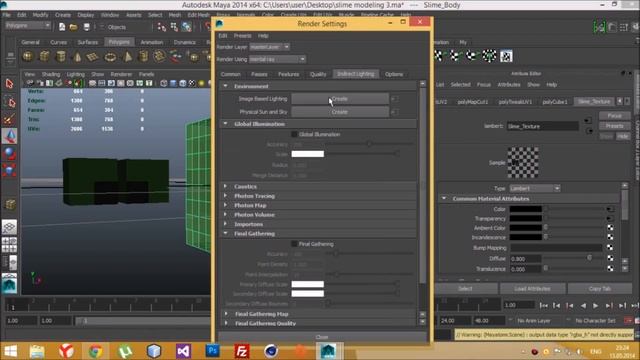Image resolution: width=640 pixels, height=360 pixels.
Task: Click the single perspective layout icon in toolbox
Action: coord(9,227)
